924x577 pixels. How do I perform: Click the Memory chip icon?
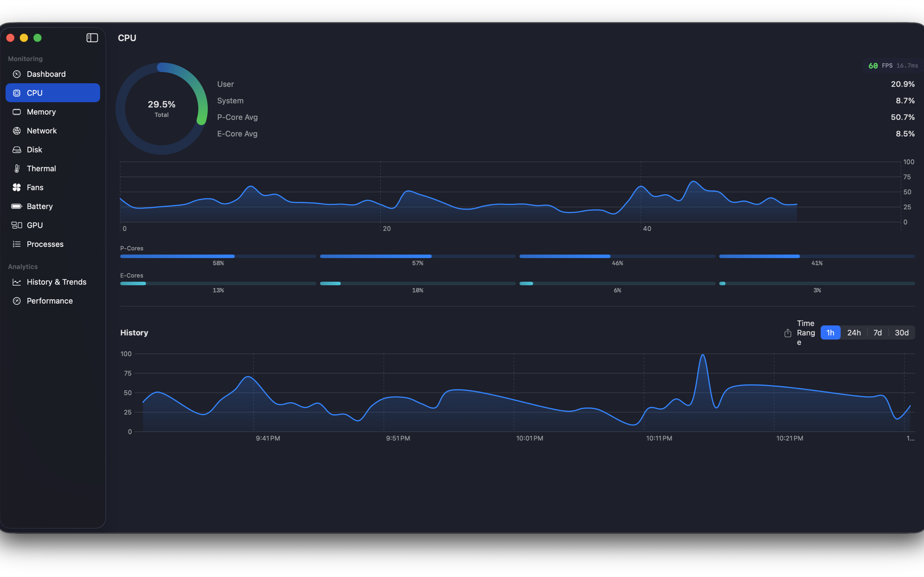click(x=17, y=112)
